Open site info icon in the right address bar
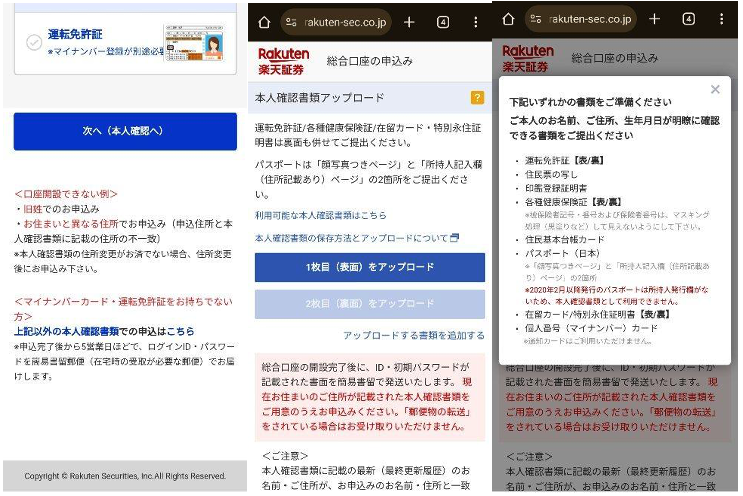Screen dimensions: 743x496 pos(536,19)
